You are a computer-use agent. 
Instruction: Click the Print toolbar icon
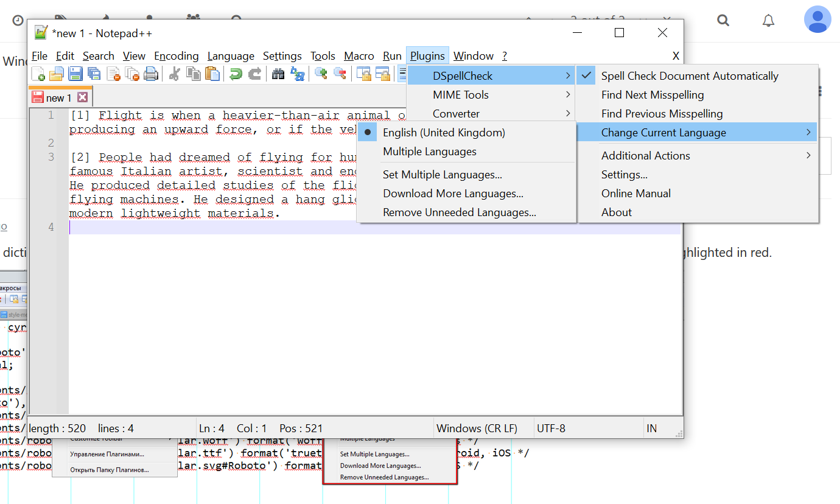coord(151,74)
